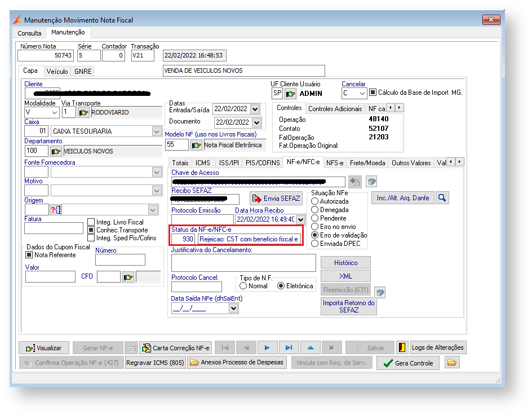
Task: Switch to the GNRE tab
Action: click(83, 71)
